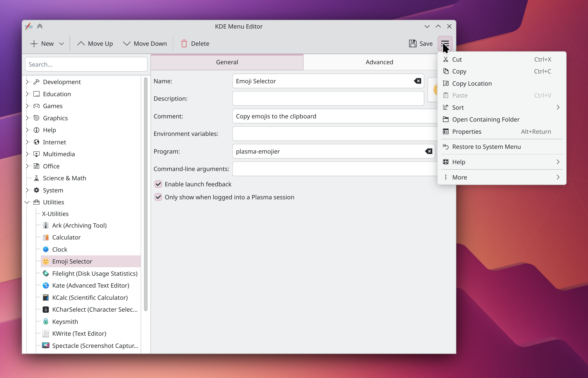
Task: Expand the Development category
Action: [x=27, y=82]
